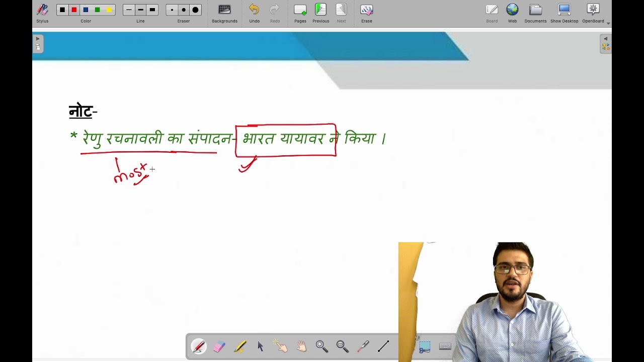Select the Interact with items finger tool
This screenshot has width=644, height=362.
[280, 345]
